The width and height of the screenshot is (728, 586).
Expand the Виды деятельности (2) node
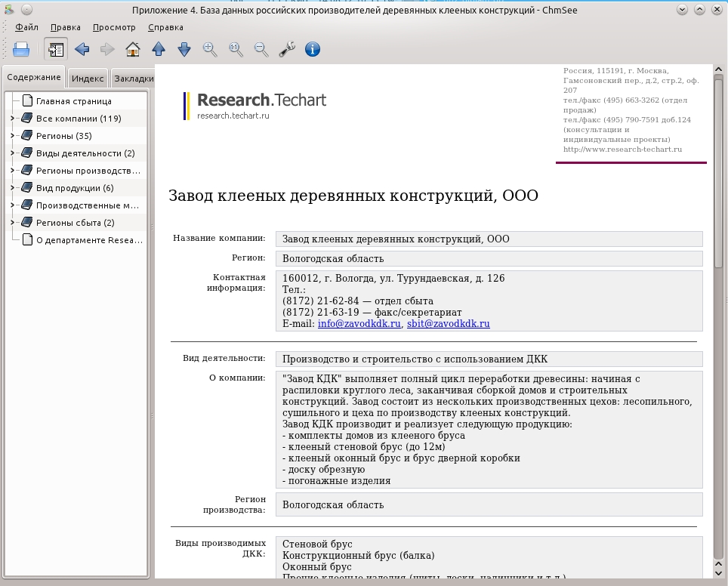(x=13, y=153)
